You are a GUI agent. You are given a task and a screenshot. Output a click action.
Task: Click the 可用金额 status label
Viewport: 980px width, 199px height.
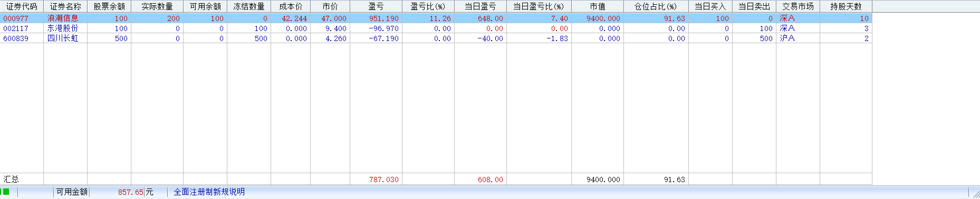coord(72,192)
